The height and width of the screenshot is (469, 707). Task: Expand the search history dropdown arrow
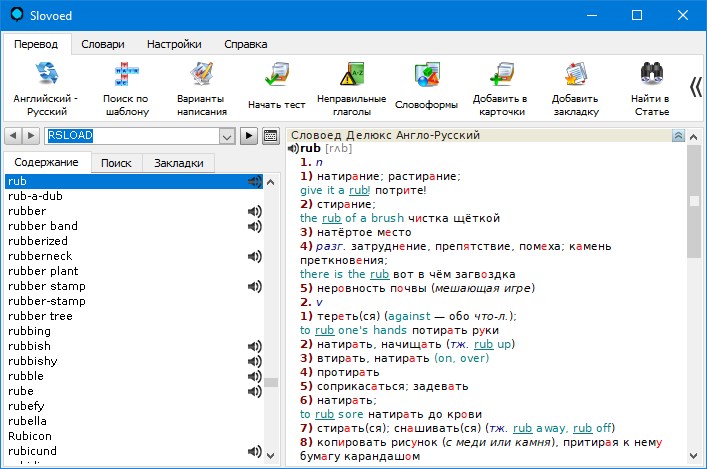point(226,136)
